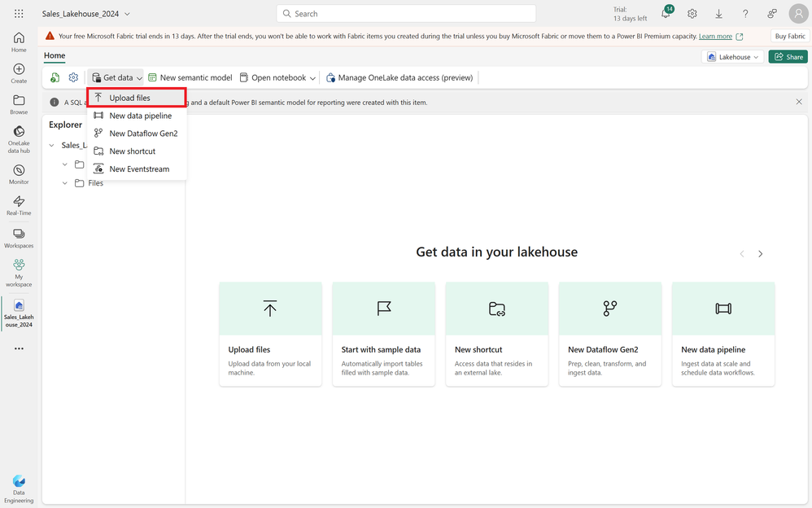This screenshot has height=508, width=812.
Task: Open the Create page from sidebar
Action: [19, 73]
